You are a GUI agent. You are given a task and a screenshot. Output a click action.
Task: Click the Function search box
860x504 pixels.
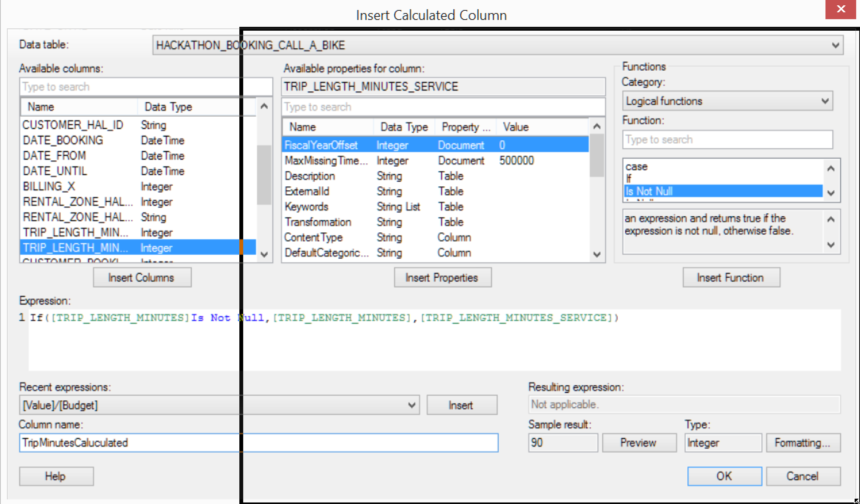727,140
